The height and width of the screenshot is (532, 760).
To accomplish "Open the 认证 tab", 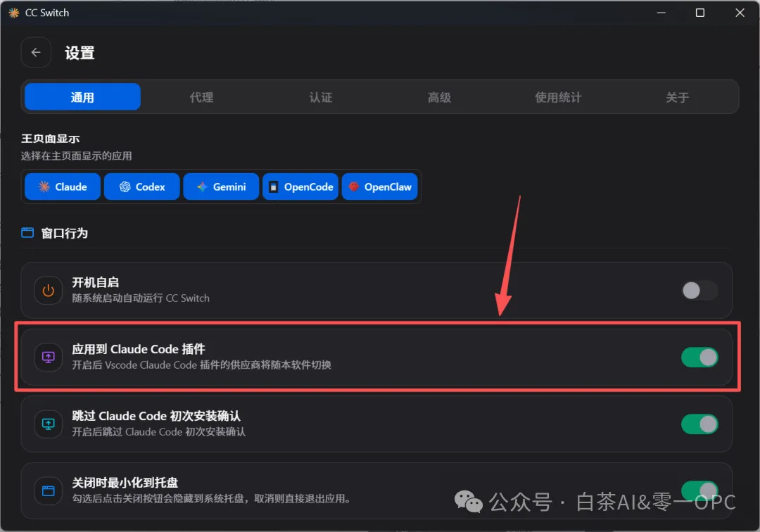I will pyautogui.click(x=321, y=97).
